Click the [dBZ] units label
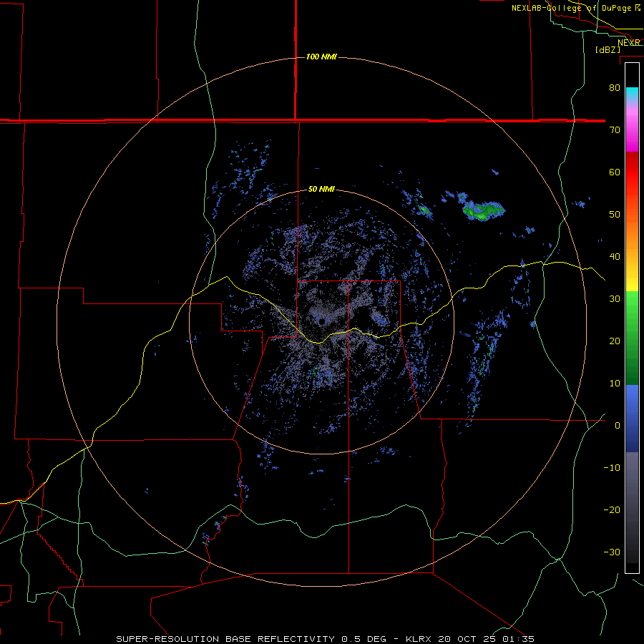Image resolution: width=644 pixels, height=644 pixels. (x=608, y=50)
